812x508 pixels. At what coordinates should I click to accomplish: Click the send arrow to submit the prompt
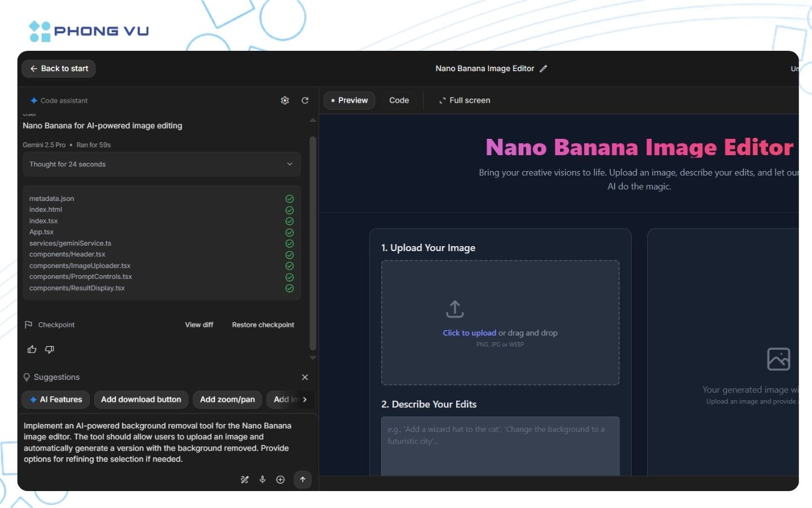coord(302,479)
